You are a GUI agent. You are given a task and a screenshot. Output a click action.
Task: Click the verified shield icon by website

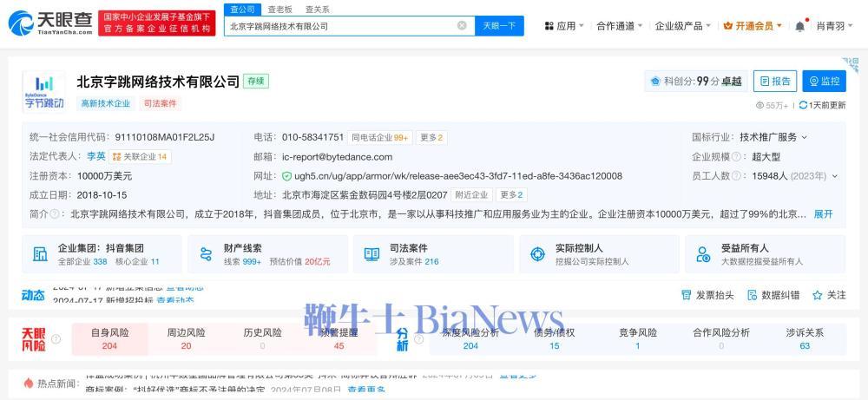pyautogui.click(x=286, y=176)
